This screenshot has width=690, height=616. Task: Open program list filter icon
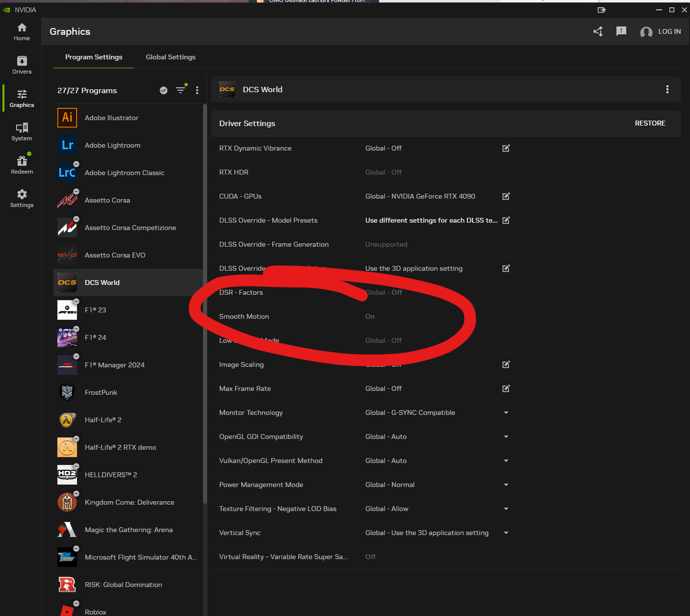[x=180, y=90]
